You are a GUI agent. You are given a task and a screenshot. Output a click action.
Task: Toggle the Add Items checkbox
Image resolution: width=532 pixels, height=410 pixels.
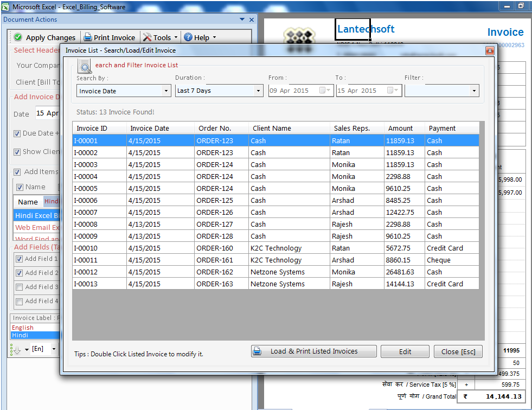[x=17, y=172]
